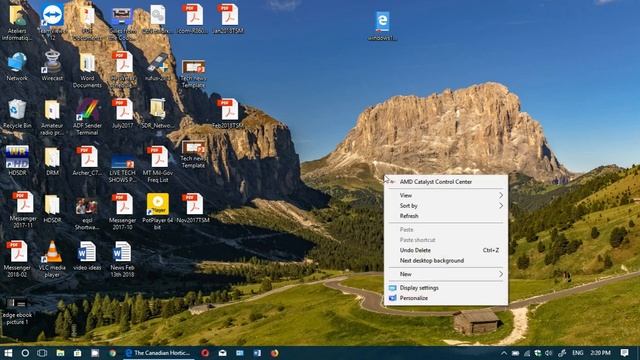
Task: Expand the New submenu
Action: [x=446, y=274]
